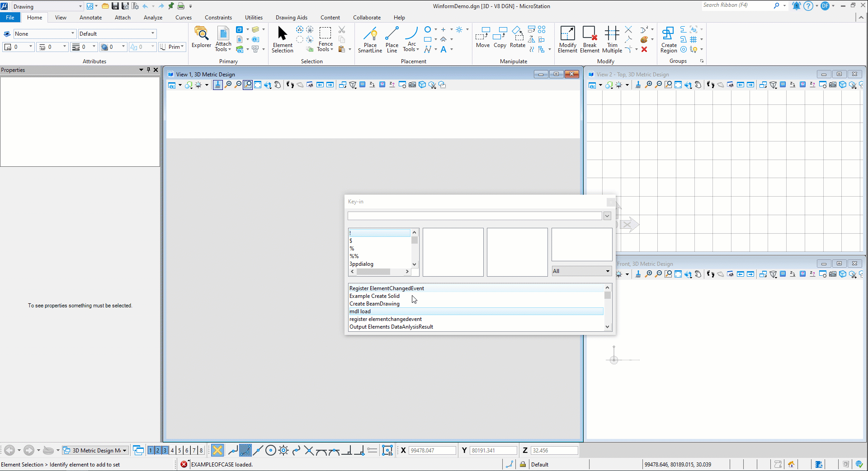The image size is (868, 471).
Task: Select 'Create BeamDrawing' in key-in history
Action: 374,304
